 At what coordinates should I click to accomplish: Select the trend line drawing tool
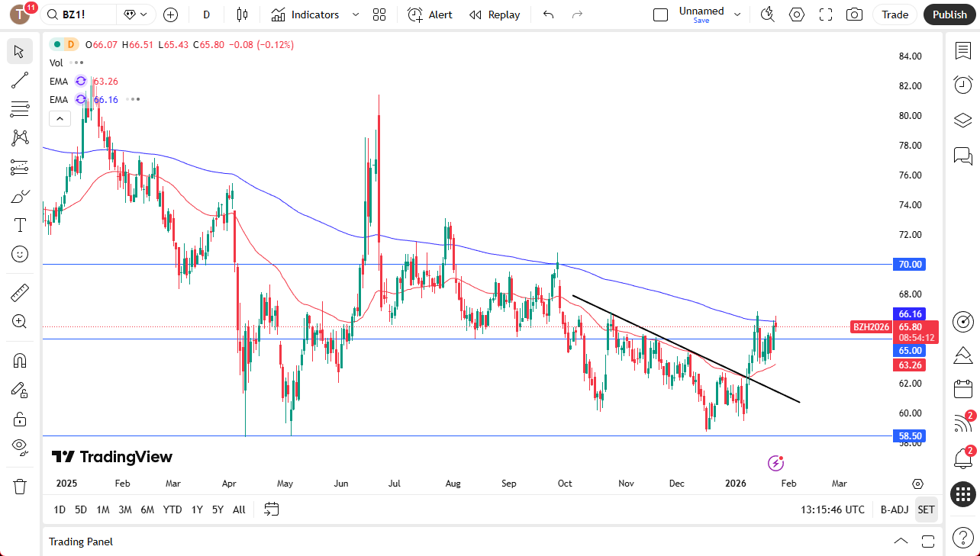click(x=20, y=80)
